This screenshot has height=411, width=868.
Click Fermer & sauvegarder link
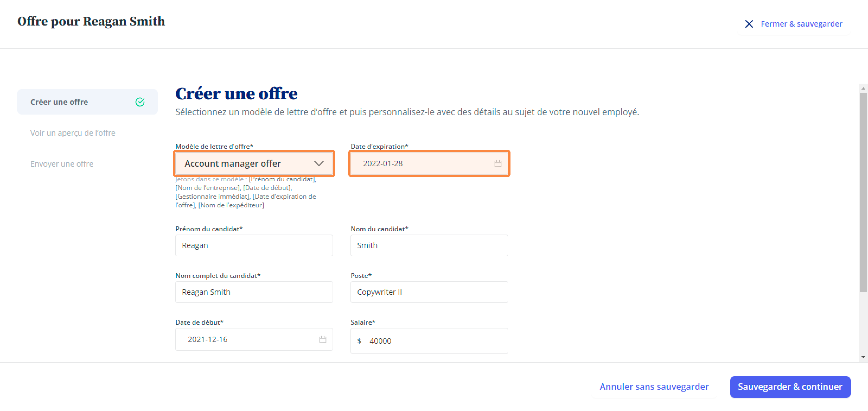pyautogui.click(x=801, y=24)
